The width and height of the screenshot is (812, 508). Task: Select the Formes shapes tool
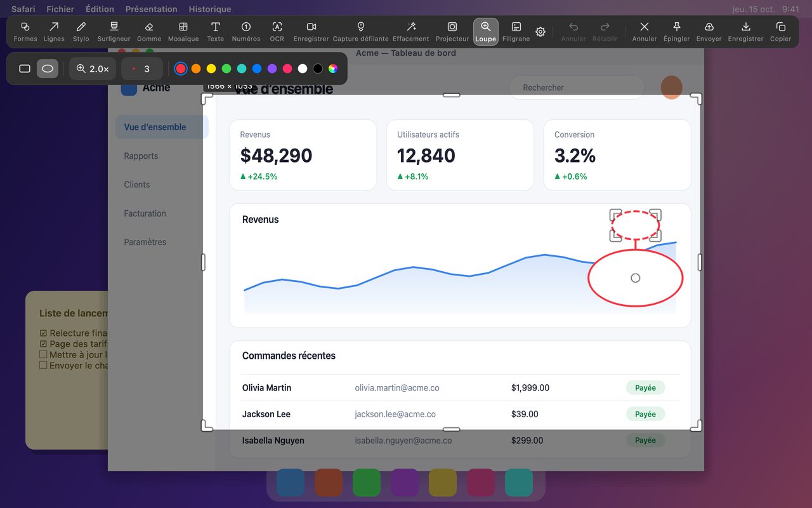25,32
